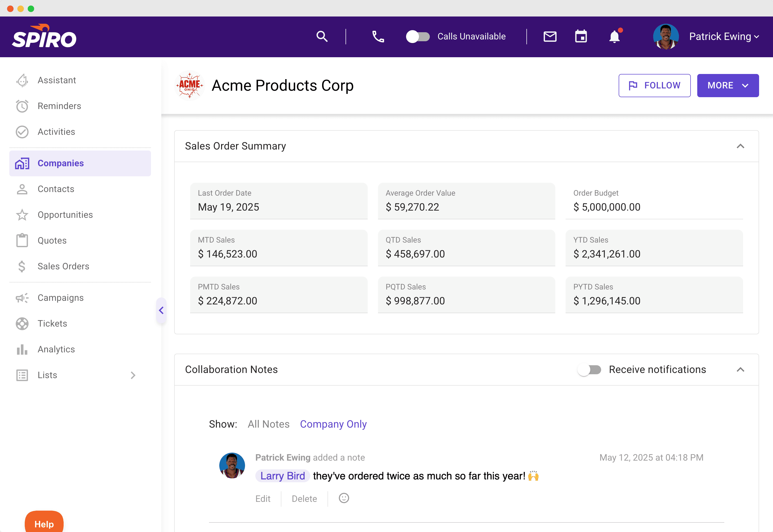Click the QTD Sales value $ 458,697.00
The image size is (773, 532).
coord(415,254)
